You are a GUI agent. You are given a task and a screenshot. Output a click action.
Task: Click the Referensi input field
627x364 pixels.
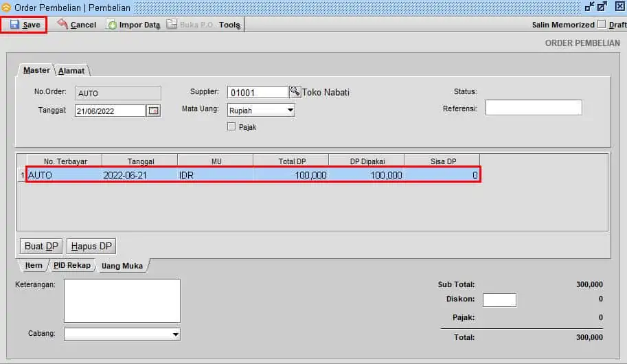point(534,108)
